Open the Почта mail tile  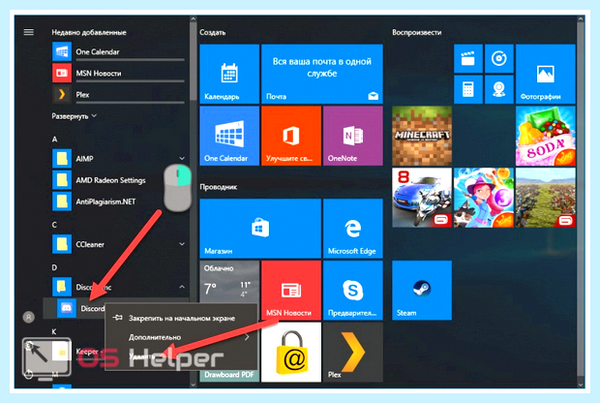[322, 74]
